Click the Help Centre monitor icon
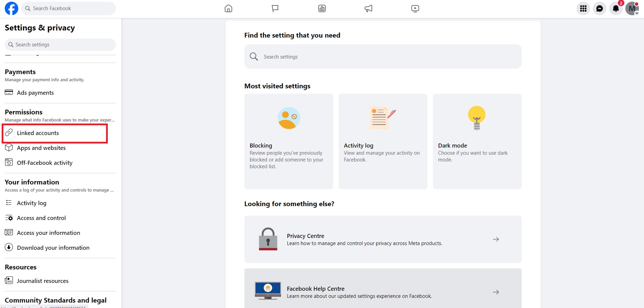The image size is (644, 308). (268, 291)
